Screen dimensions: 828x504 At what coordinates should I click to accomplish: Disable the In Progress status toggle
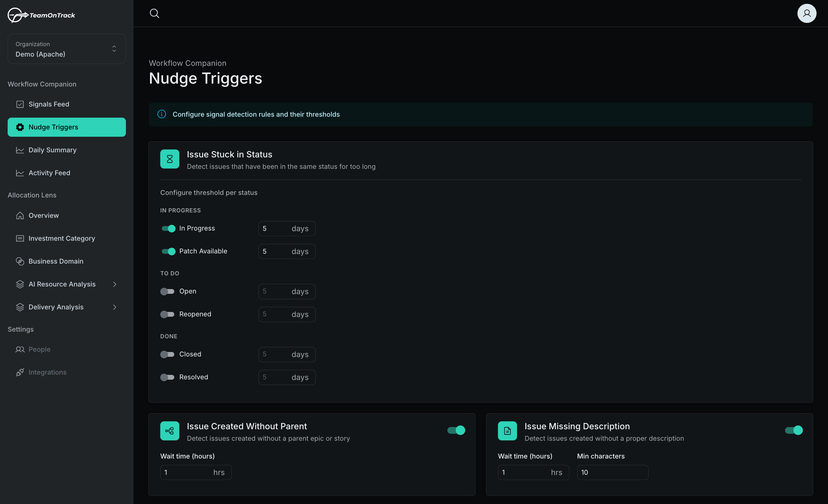pos(168,229)
